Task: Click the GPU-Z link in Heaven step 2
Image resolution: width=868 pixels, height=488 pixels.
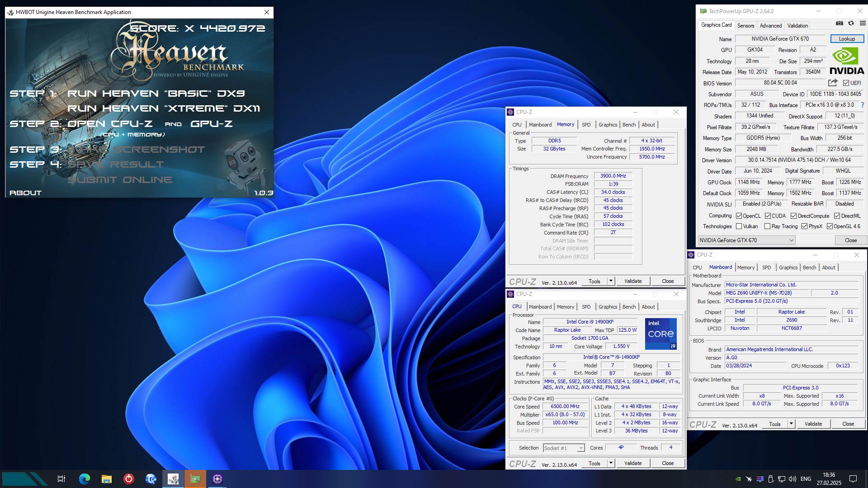Action: click(212, 124)
